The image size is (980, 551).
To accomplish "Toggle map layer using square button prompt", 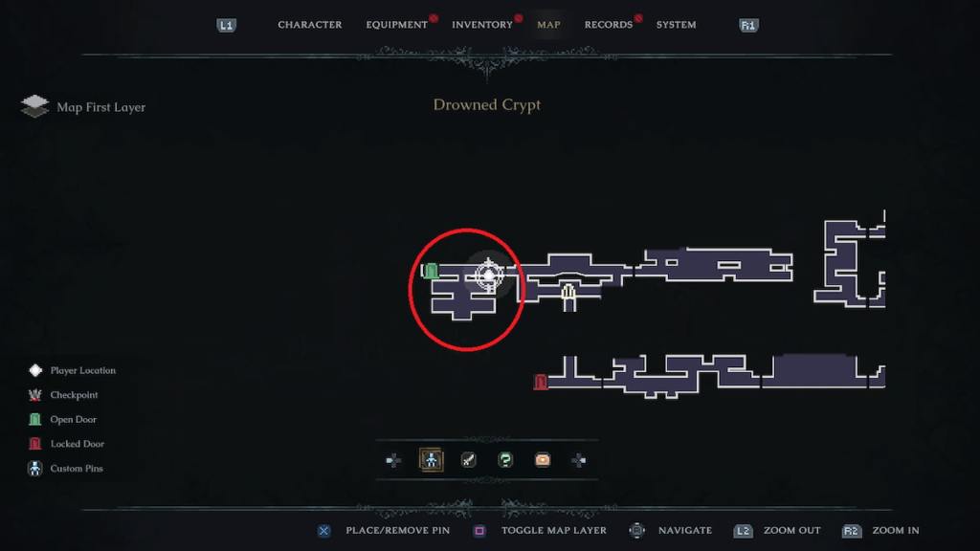I will [480, 530].
